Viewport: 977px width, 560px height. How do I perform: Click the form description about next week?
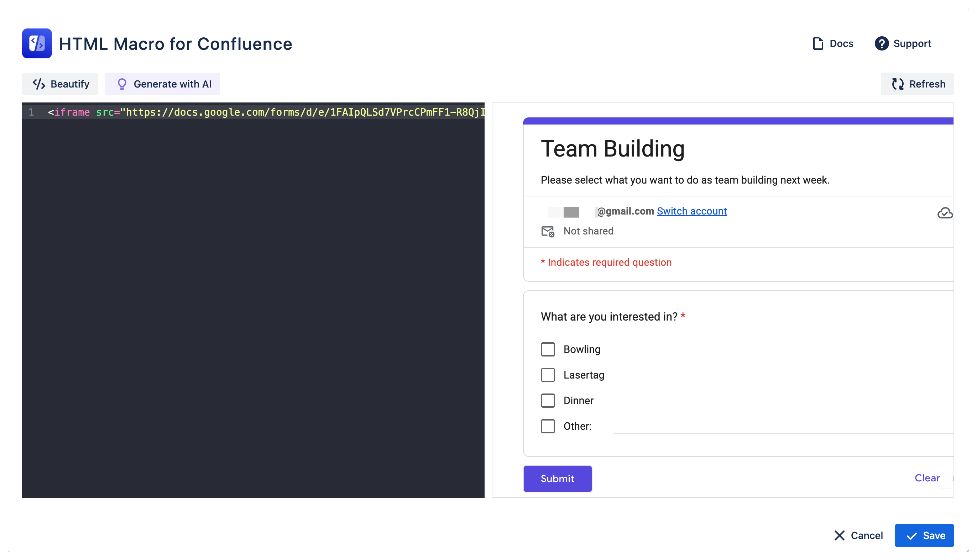coord(685,180)
